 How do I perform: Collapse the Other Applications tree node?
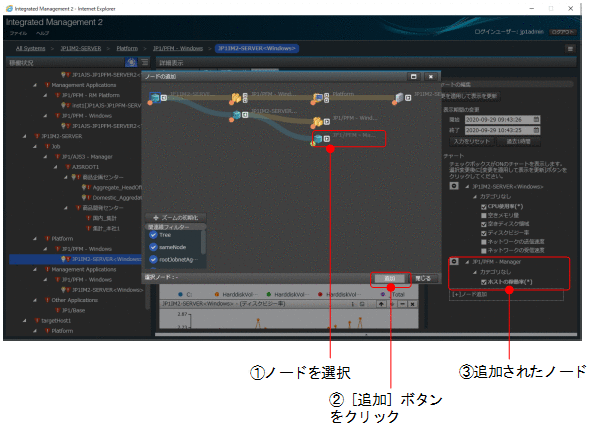[35, 300]
